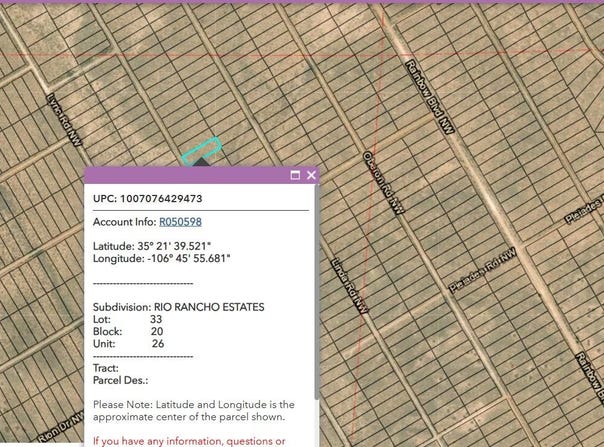Close the parcel info popup

point(311,175)
